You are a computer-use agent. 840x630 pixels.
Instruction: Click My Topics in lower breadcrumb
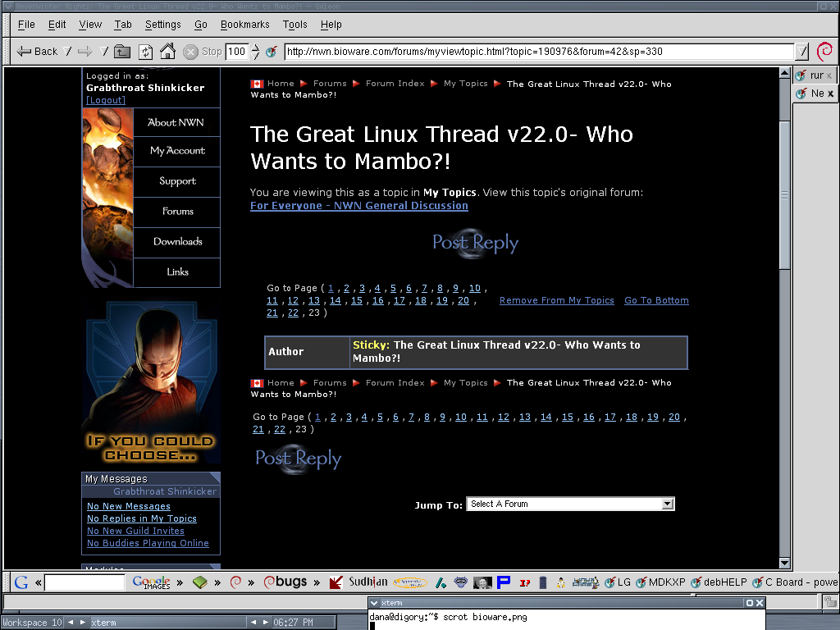466,383
